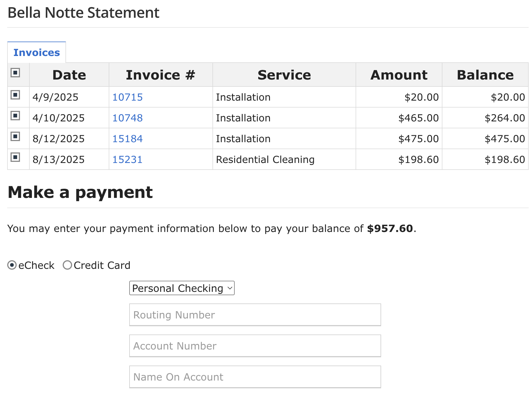Open the Personal Checking account type dropdown
The height and width of the screenshot is (393, 532).
tap(182, 288)
